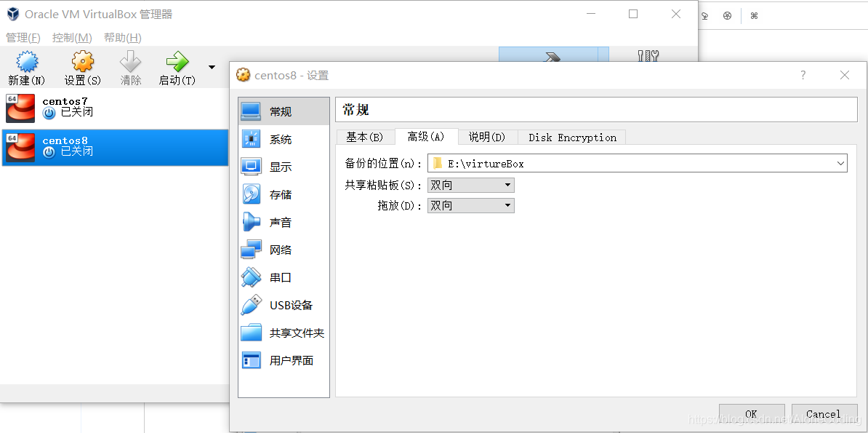The width and height of the screenshot is (868, 433).
Task: Click the Machine Tools wrench icon
Action: (648, 55)
